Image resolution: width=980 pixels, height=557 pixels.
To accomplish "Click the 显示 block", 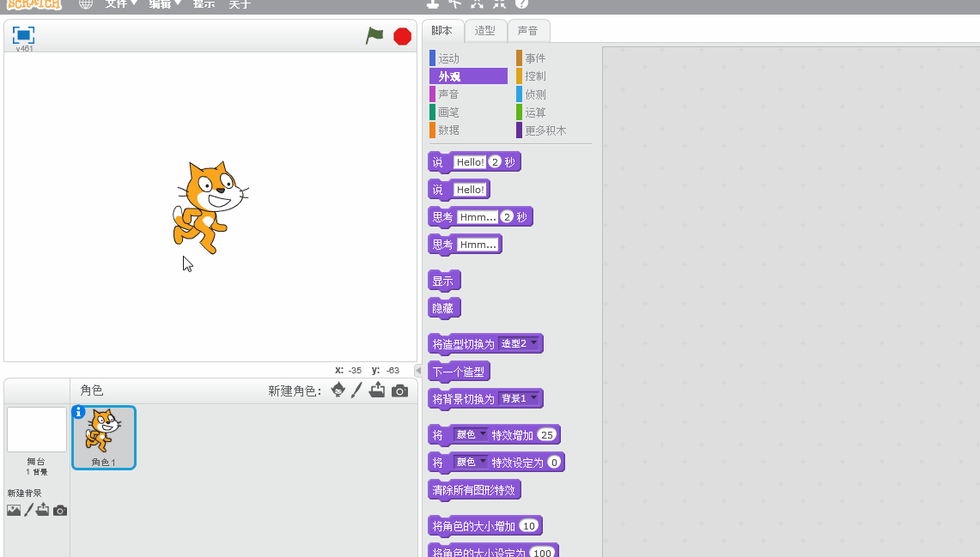I will pyautogui.click(x=444, y=281).
